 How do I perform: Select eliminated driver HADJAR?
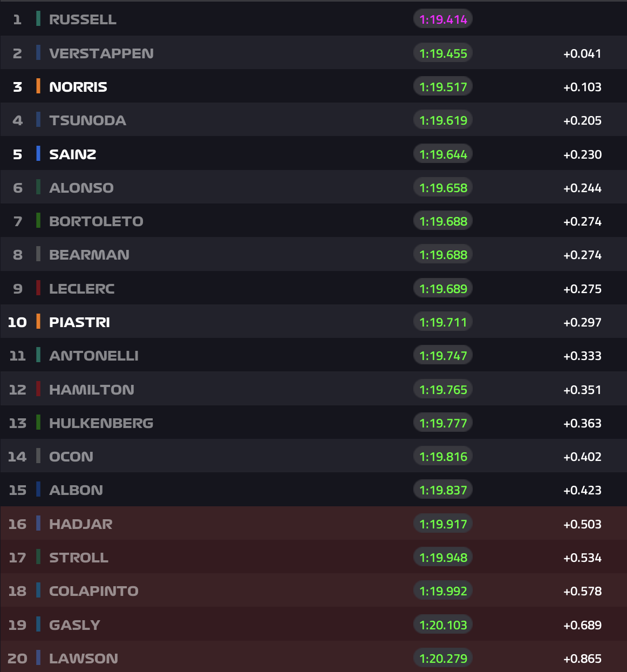coord(81,524)
